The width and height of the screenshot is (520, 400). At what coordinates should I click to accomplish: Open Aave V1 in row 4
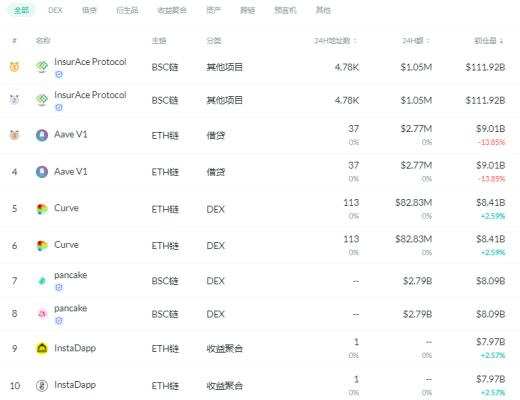pyautogui.click(x=71, y=172)
